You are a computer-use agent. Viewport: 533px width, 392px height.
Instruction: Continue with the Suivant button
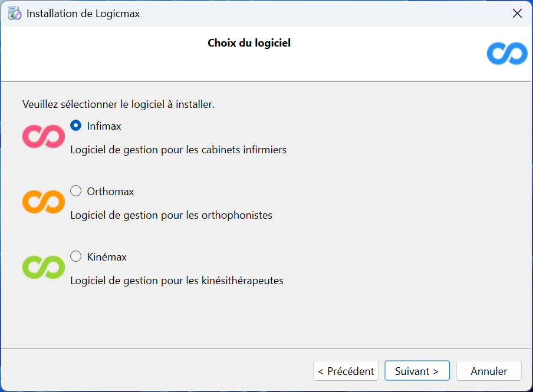click(x=417, y=371)
